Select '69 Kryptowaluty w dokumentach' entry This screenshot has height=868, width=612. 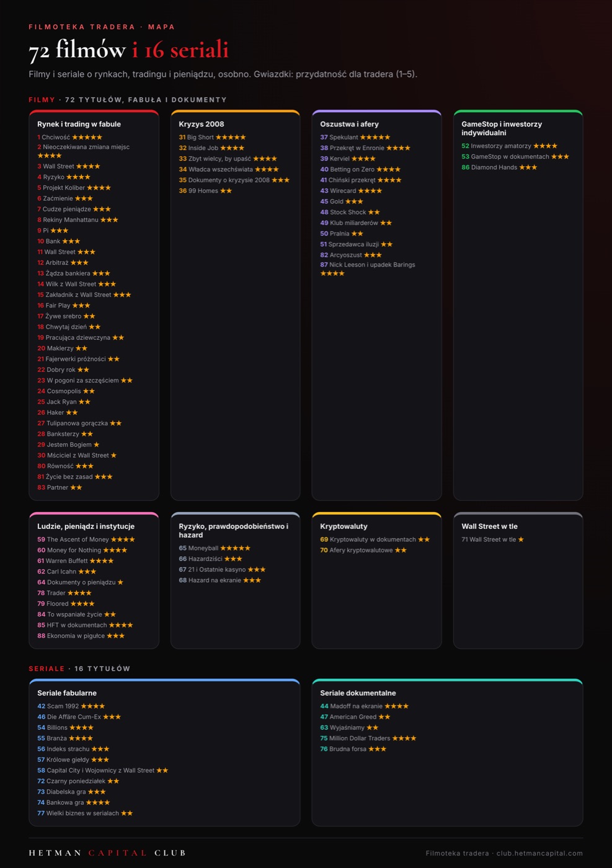click(375, 539)
